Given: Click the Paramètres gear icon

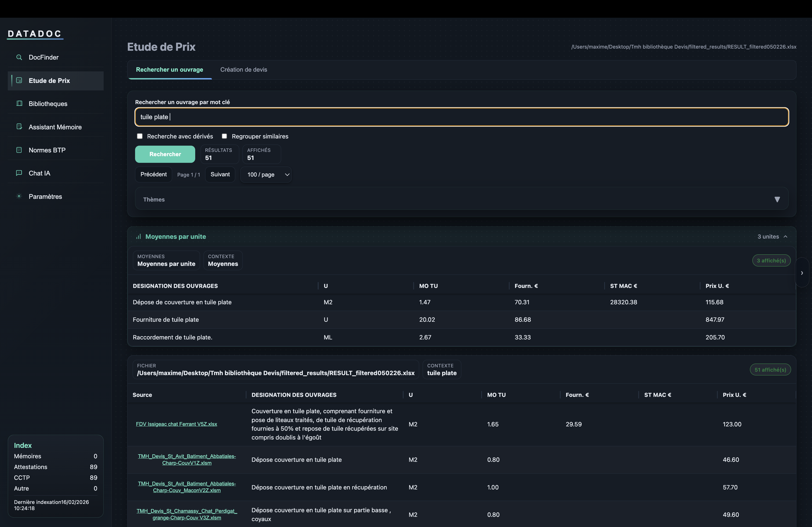Looking at the screenshot, I should 19,196.
